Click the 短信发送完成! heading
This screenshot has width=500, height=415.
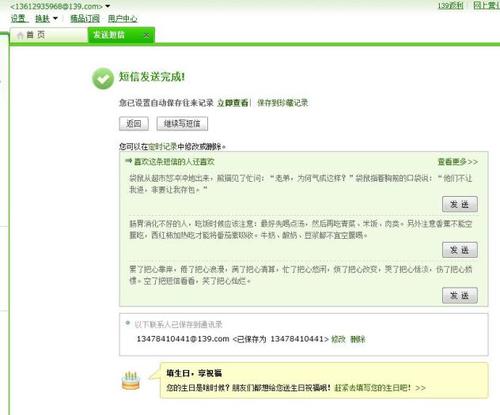pyautogui.click(x=152, y=77)
